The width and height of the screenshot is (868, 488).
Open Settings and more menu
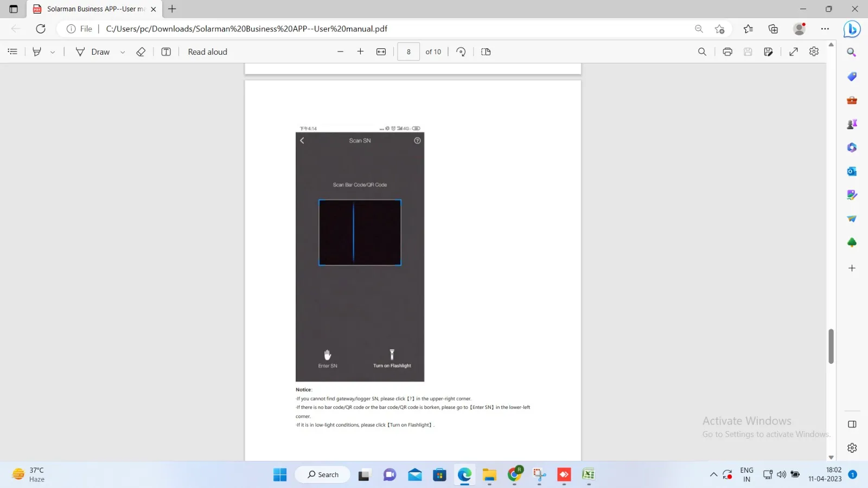(825, 29)
